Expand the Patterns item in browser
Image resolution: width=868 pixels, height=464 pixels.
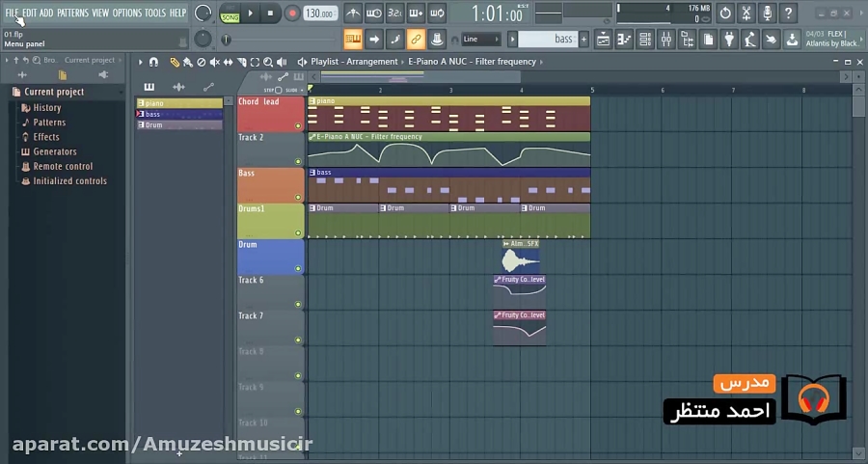(x=49, y=123)
